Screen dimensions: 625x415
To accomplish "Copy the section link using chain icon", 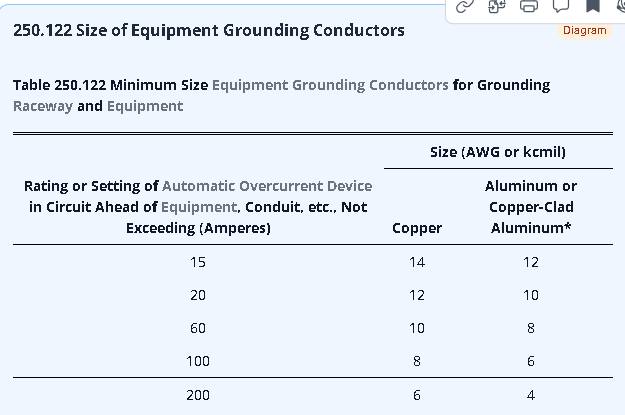I will pyautogui.click(x=465, y=6).
